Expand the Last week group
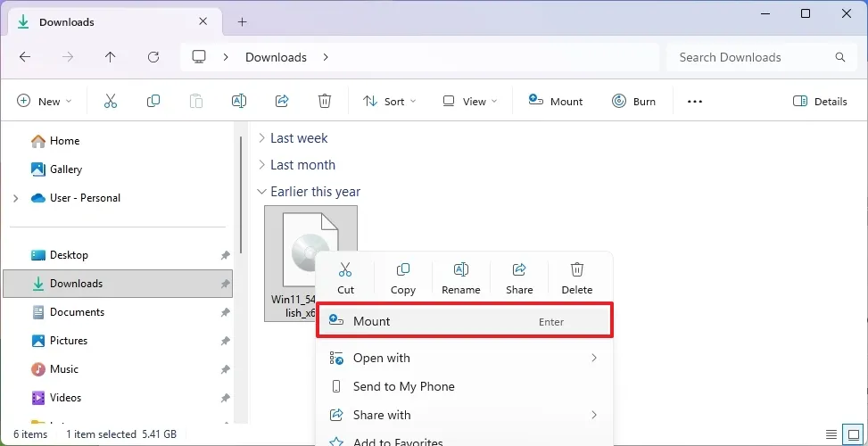The height and width of the screenshot is (446, 868). coord(261,138)
